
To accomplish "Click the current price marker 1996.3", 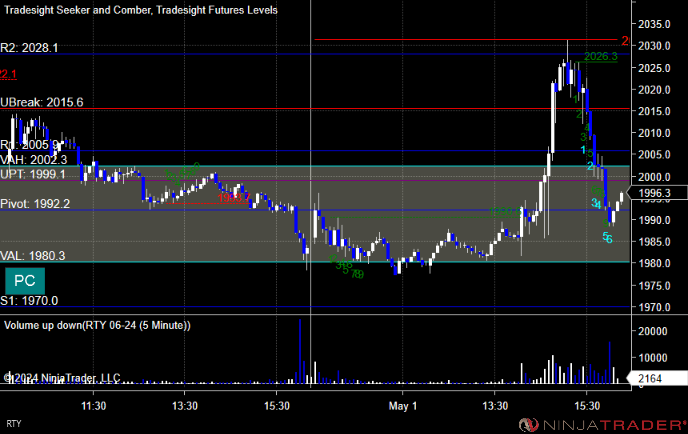I will 657,193.
